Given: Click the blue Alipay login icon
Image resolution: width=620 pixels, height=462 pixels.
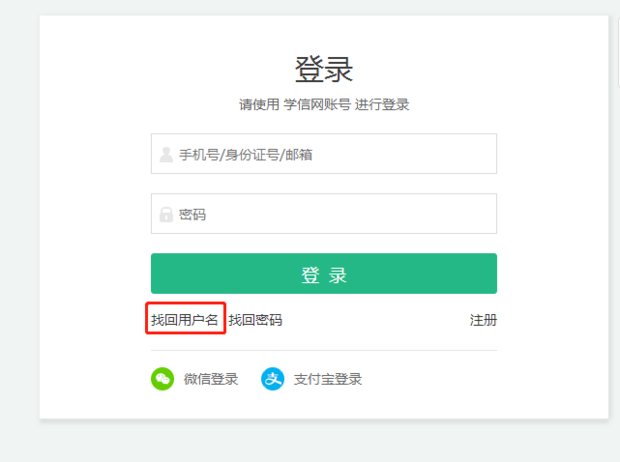Looking at the screenshot, I should click(272, 379).
